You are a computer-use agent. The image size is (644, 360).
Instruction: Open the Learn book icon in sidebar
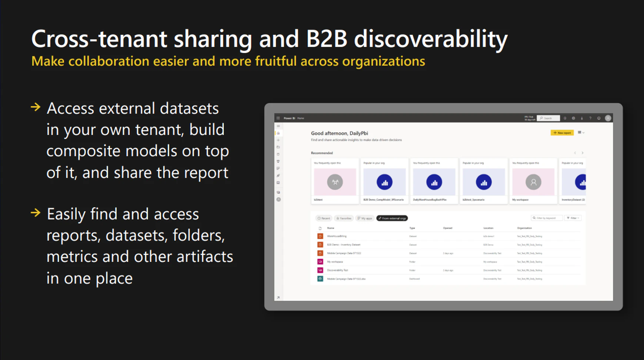pyautogui.click(x=278, y=183)
